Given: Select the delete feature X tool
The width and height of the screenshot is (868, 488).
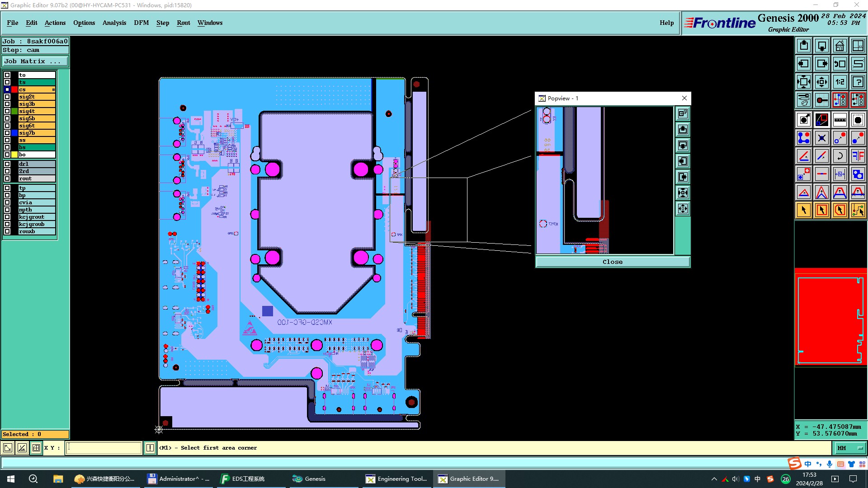Looking at the screenshot, I should pos(821,138).
